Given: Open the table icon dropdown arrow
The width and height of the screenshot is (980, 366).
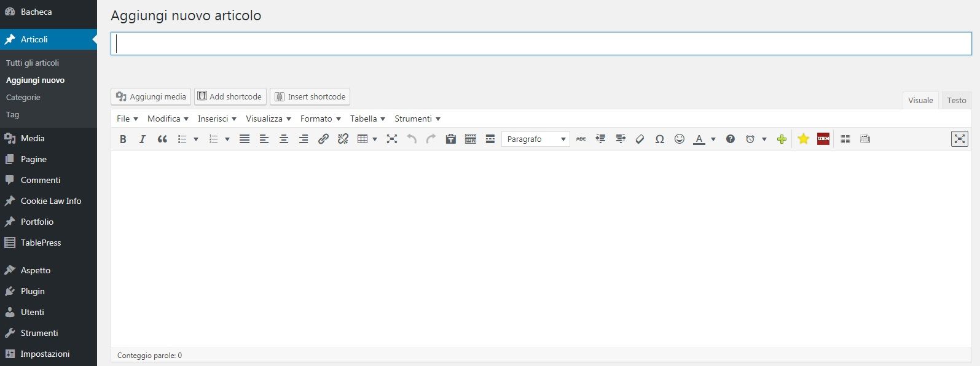Looking at the screenshot, I should (x=375, y=139).
